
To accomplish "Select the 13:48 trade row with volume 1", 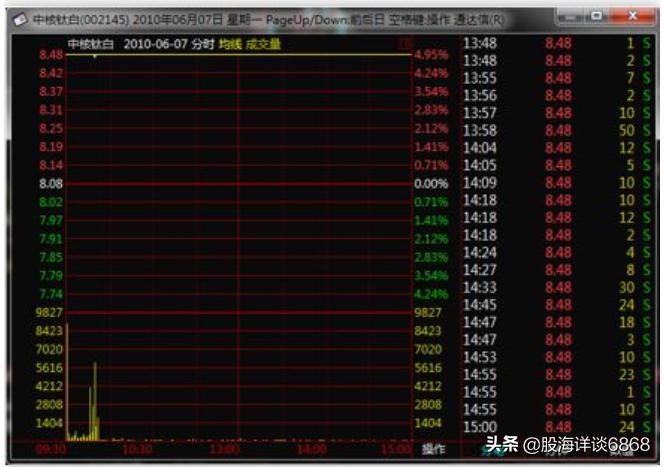I will [x=556, y=43].
